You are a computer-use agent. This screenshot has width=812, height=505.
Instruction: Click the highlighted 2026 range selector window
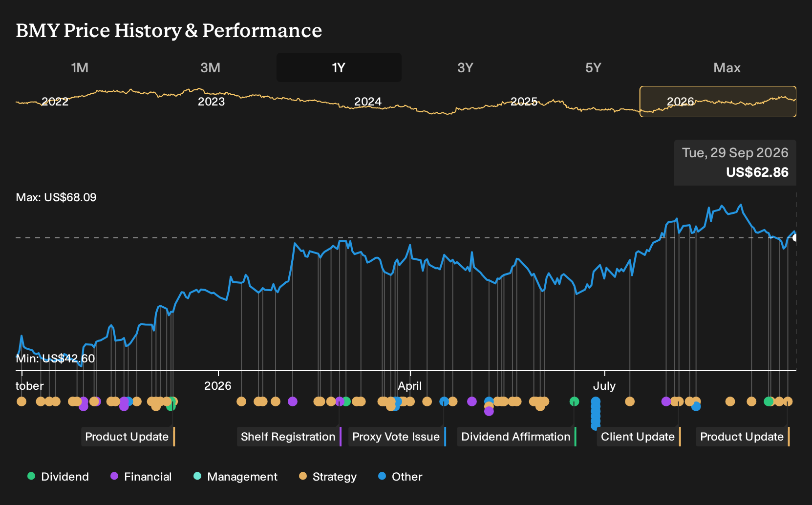coord(718,102)
